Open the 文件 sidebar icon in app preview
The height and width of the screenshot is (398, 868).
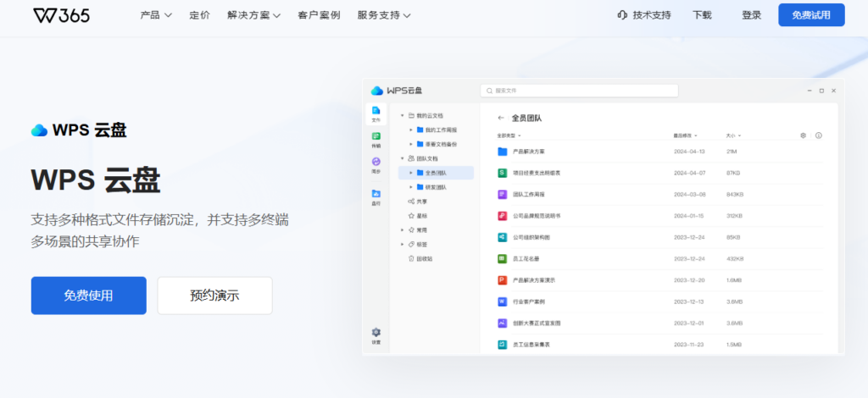tap(376, 113)
